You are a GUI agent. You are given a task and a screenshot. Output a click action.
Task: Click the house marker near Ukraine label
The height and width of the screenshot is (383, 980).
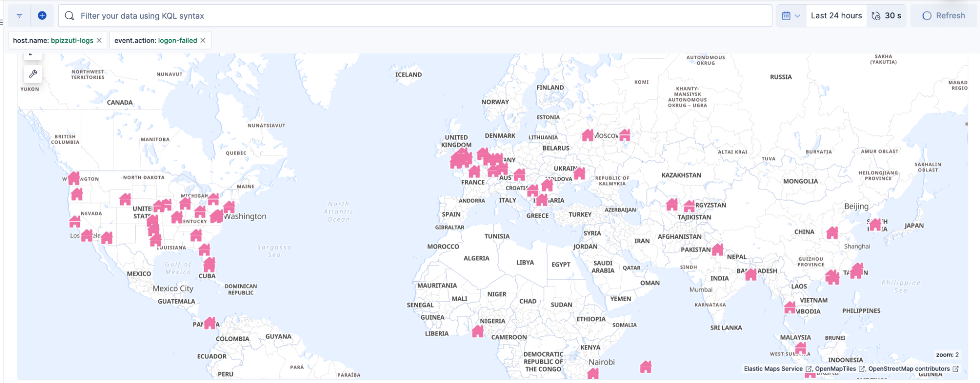579,173
